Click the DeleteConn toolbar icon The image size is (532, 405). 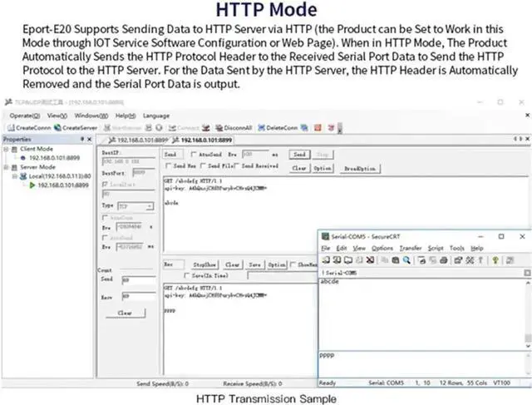pyautogui.click(x=262, y=127)
